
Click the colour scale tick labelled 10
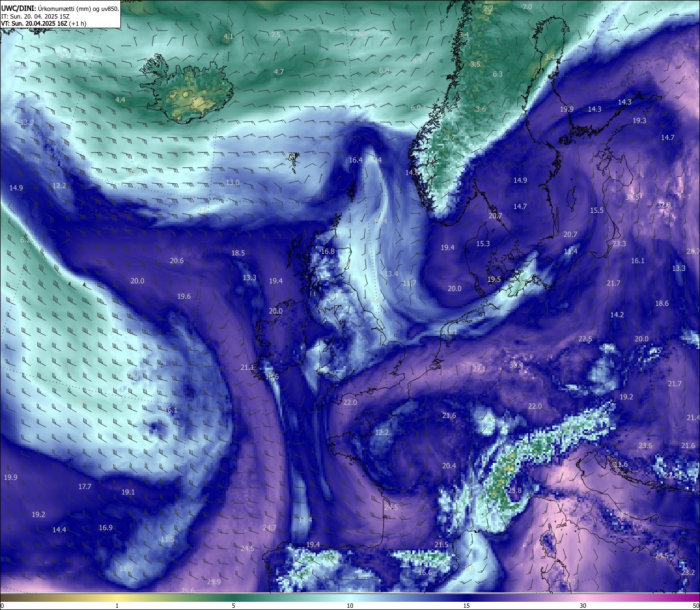click(350, 606)
